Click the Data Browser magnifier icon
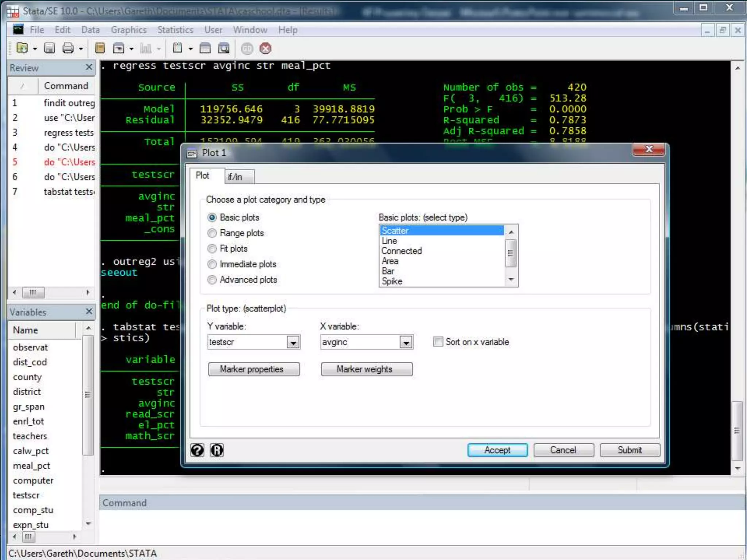This screenshot has width=747, height=560. (x=224, y=48)
